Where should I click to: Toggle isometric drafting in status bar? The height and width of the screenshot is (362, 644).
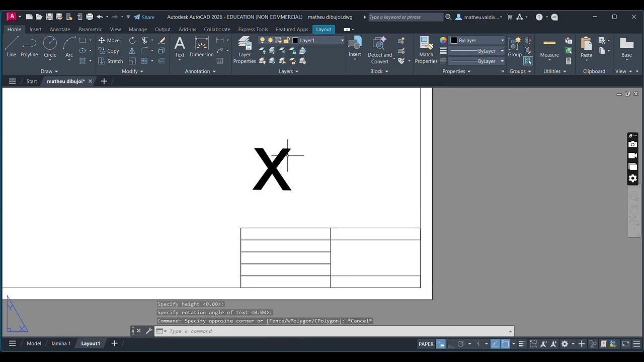pyautogui.click(x=478, y=344)
